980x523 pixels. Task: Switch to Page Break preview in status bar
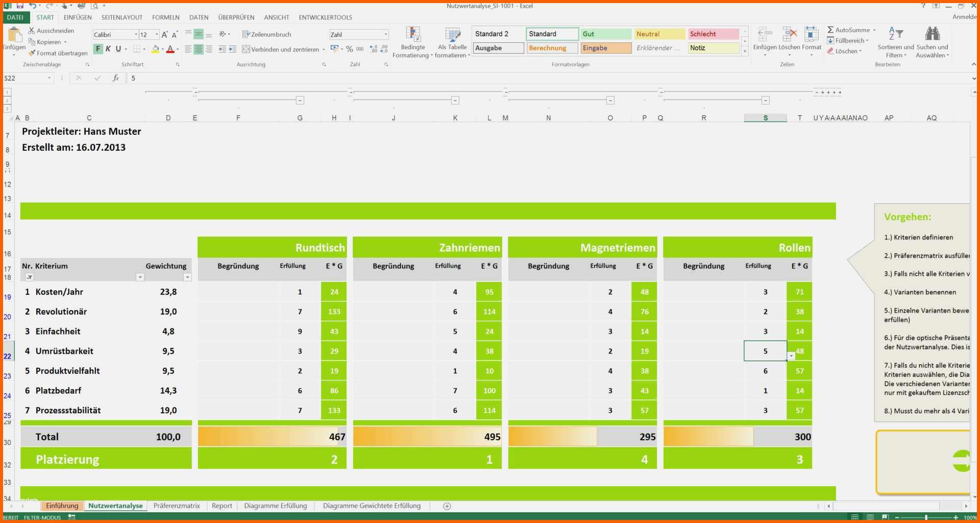(x=885, y=517)
